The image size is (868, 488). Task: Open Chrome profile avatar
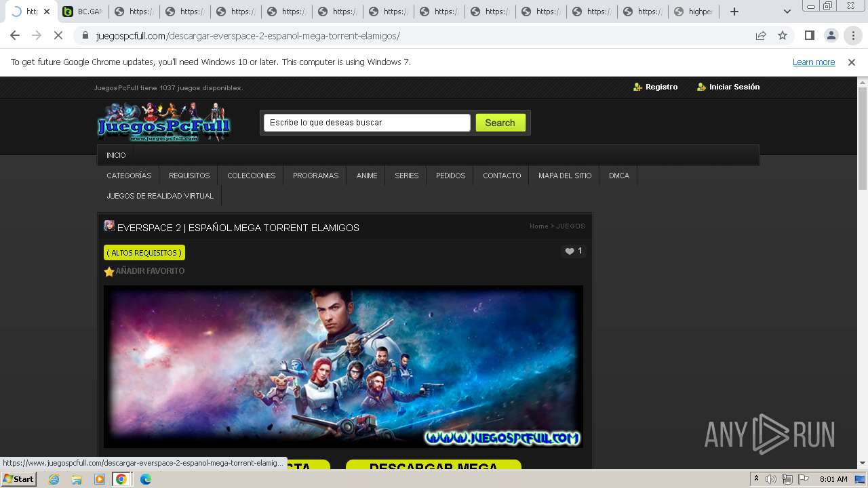(x=831, y=35)
